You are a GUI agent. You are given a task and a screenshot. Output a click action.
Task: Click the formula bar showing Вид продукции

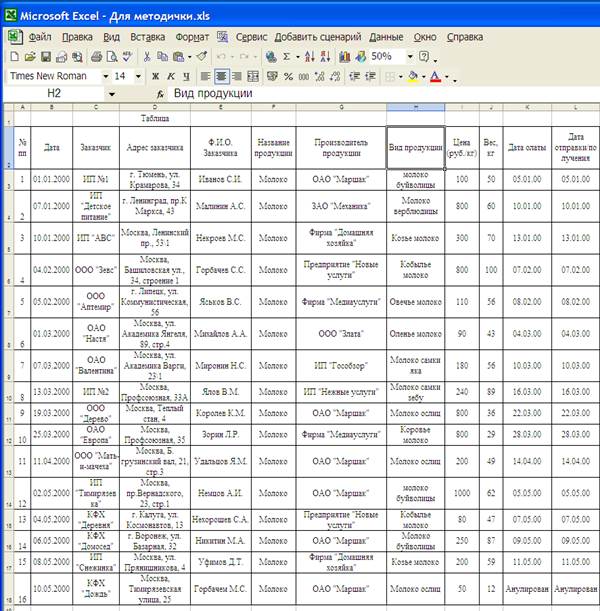pos(384,94)
